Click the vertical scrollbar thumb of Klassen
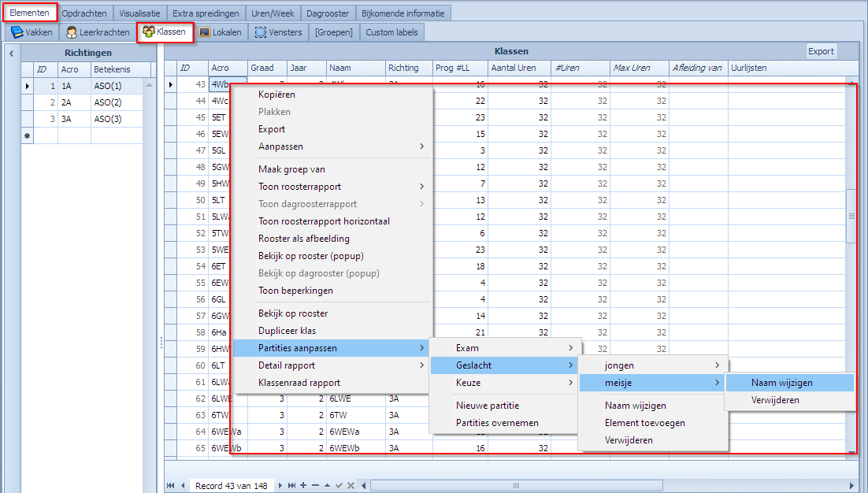868x493 pixels. pyautogui.click(x=851, y=217)
